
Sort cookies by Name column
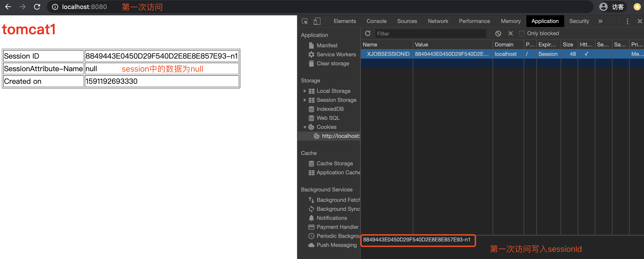pos(386,44)
